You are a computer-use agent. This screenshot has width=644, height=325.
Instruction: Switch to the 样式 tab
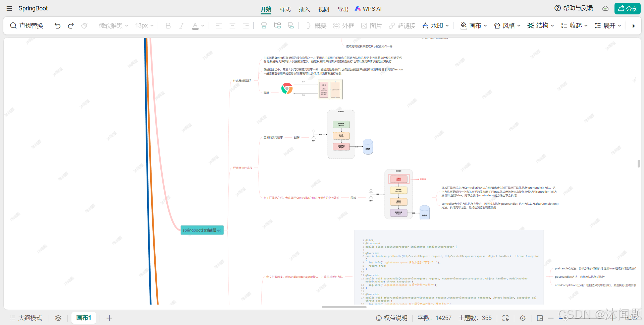285,9
